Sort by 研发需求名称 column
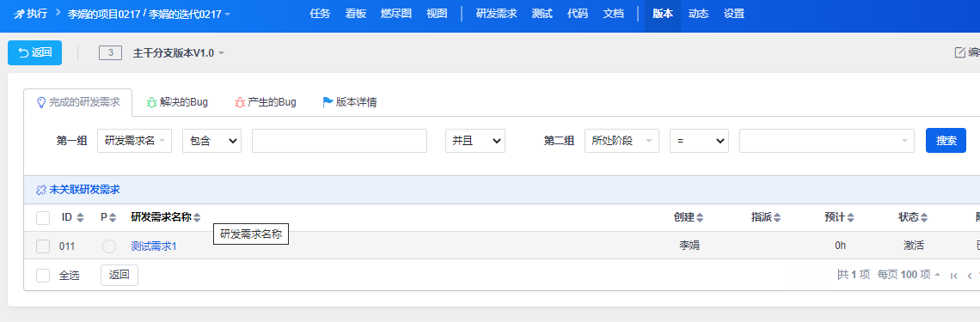This screenshot has height=322, width=980. [166, 218]
